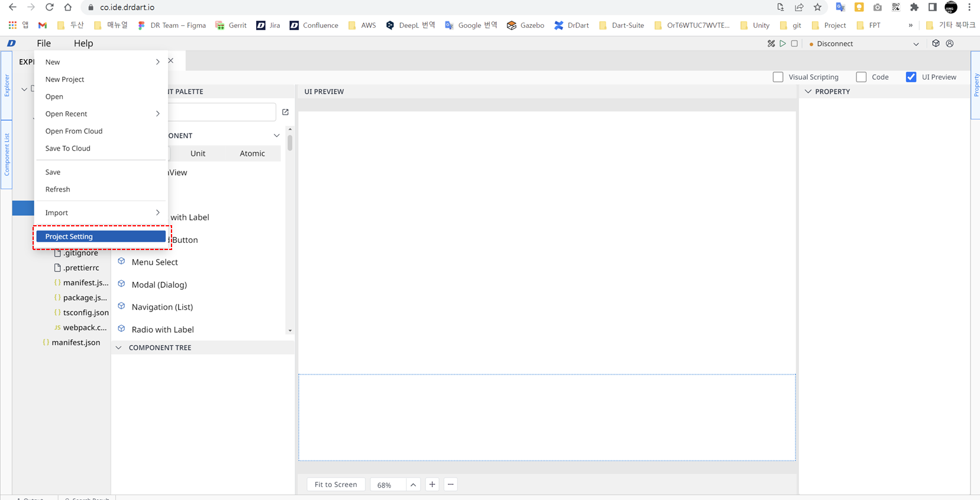
Task: Open the 3D cube package icon
Action: pos(936,44)
